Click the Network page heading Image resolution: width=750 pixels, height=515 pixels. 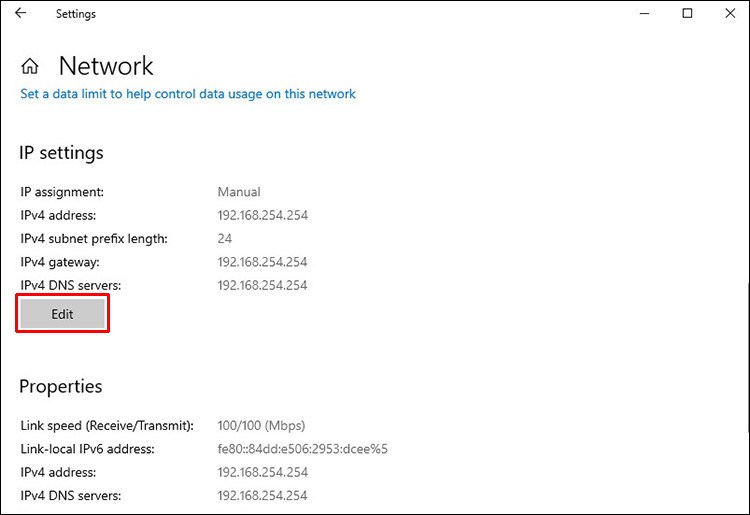[106, 66]
